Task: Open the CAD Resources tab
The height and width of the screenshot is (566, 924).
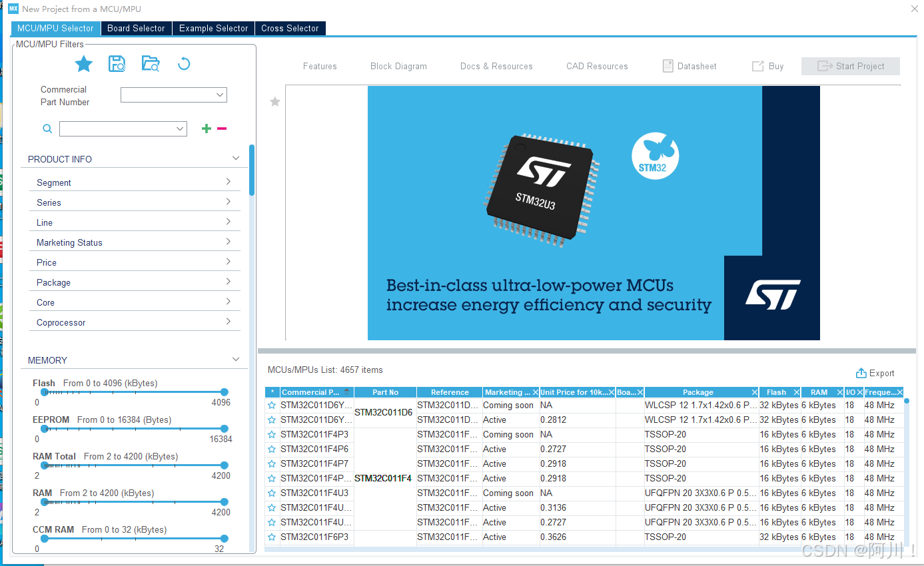Action: (597, 66)
